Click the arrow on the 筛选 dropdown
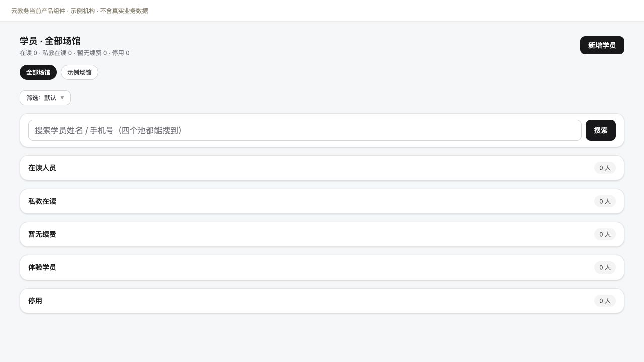This screenshot has height=362, width=644. [62, 98]
